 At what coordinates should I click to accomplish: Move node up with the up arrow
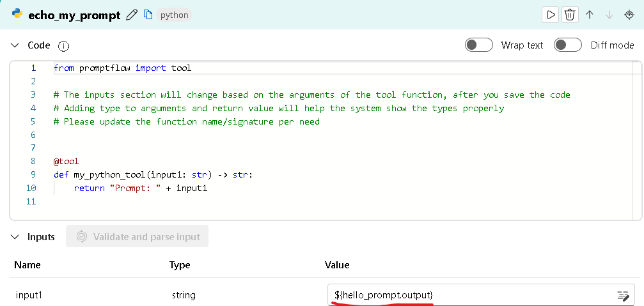click(590, 15)
